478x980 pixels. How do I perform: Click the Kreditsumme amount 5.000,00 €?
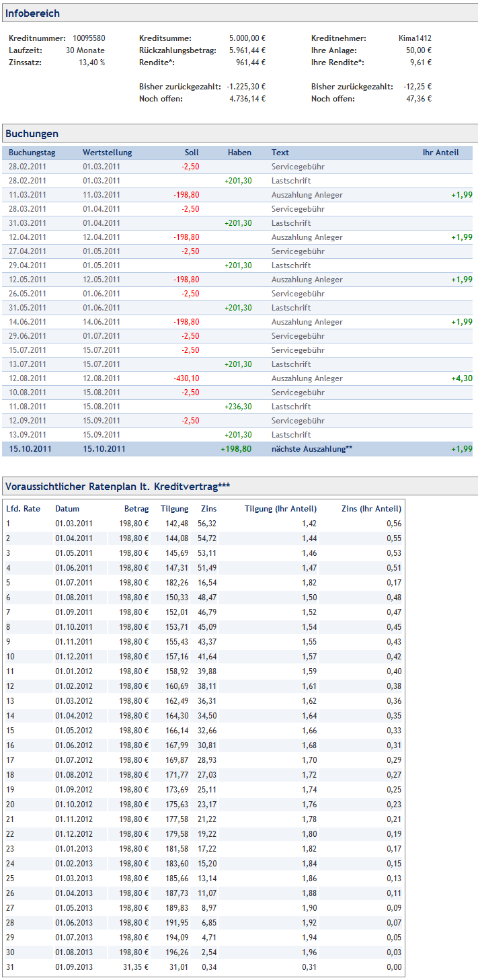coord(247,38)
